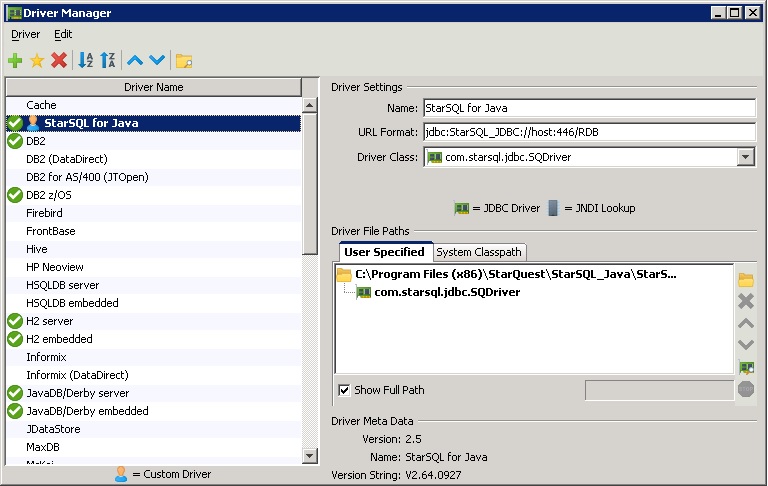Open the Driver Class dropdown
768x486 pixels.
tap(745, 157)
